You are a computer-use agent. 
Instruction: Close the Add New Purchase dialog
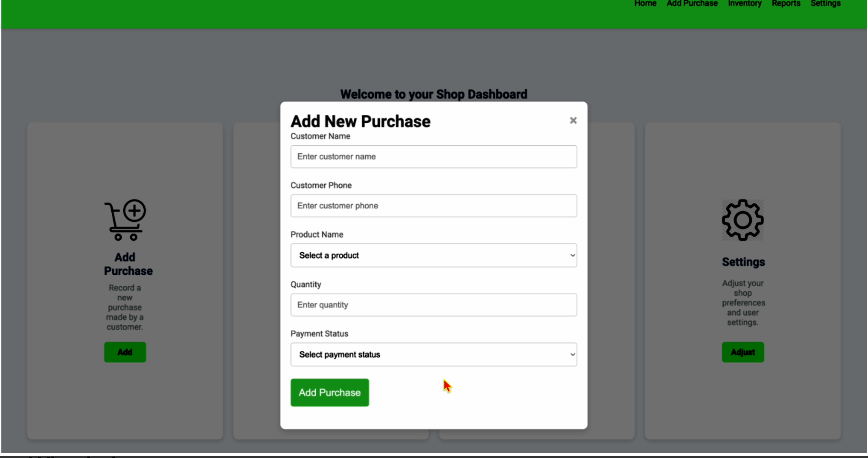click(573, 120)
